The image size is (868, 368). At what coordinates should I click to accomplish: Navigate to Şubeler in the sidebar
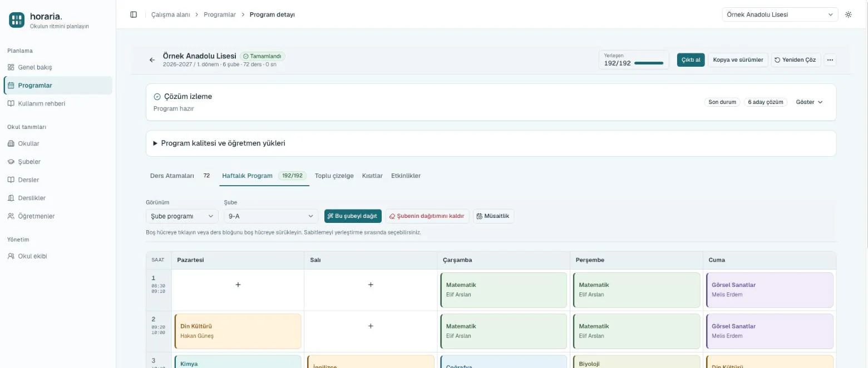click(x=58, y=162)
